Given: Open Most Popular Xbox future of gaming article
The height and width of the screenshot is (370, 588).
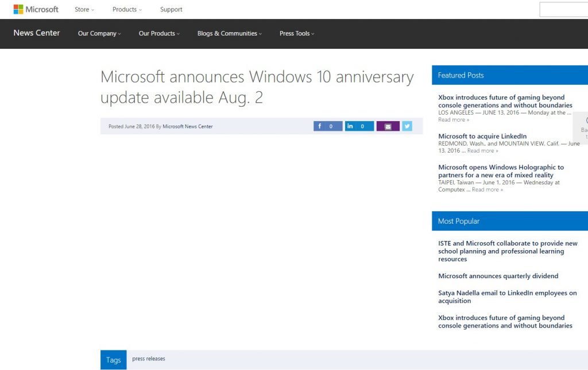Looking at the screenshot, I should point(505,322).
